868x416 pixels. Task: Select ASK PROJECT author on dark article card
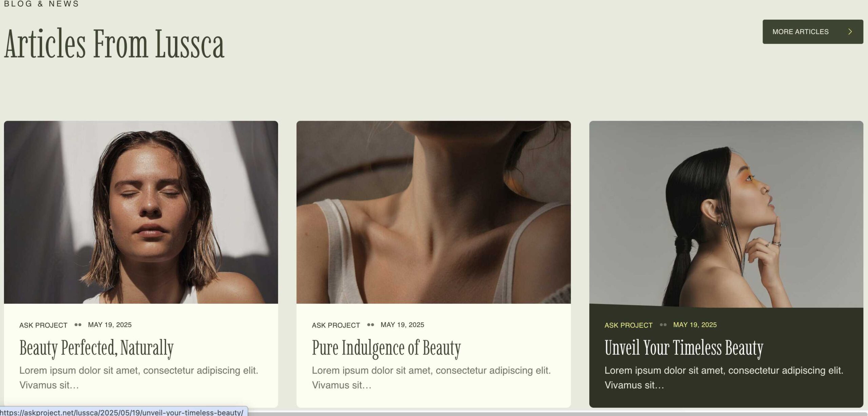(x=628, y=325)
